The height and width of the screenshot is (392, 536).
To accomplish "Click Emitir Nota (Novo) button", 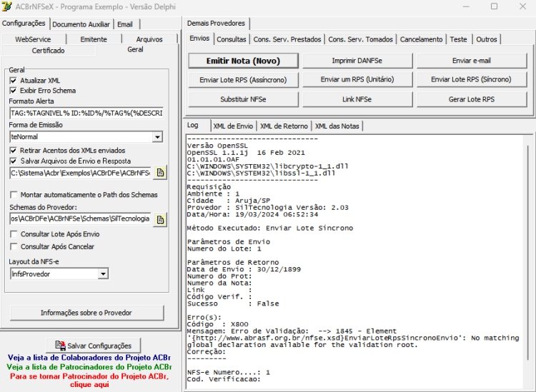I will (244, 61).
